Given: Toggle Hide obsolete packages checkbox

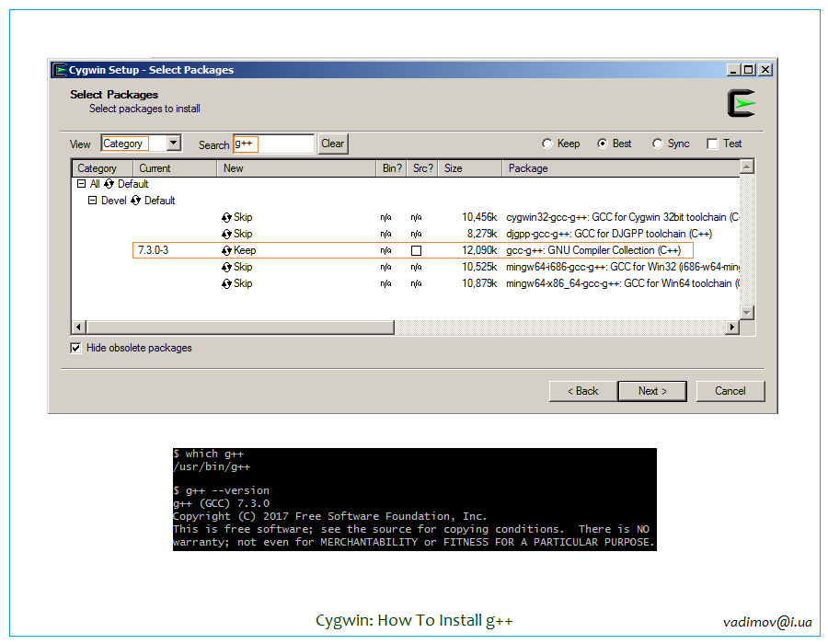Looking at the screenshot, I should click(x=76, y=348).
